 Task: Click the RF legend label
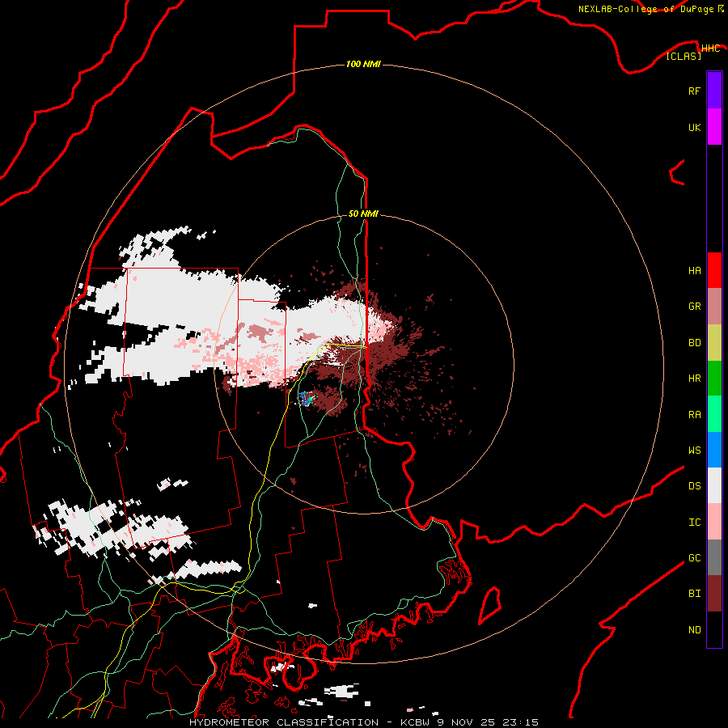694,91
